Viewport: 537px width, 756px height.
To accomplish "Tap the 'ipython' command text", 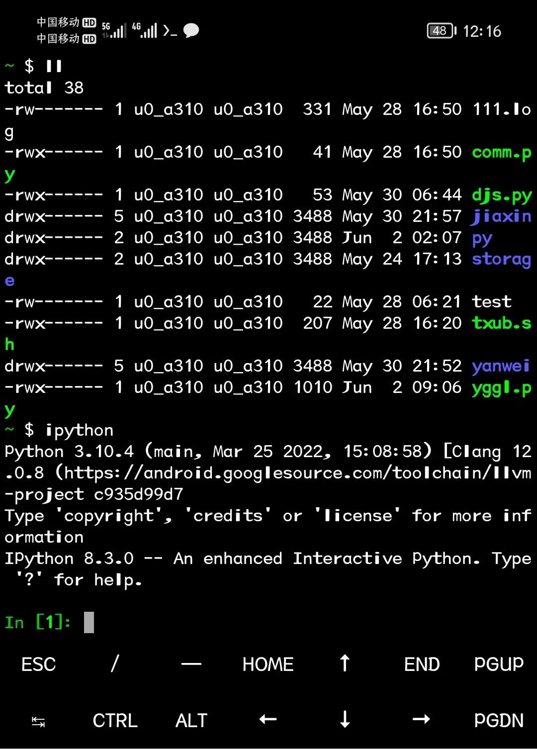I will [79, 430].
